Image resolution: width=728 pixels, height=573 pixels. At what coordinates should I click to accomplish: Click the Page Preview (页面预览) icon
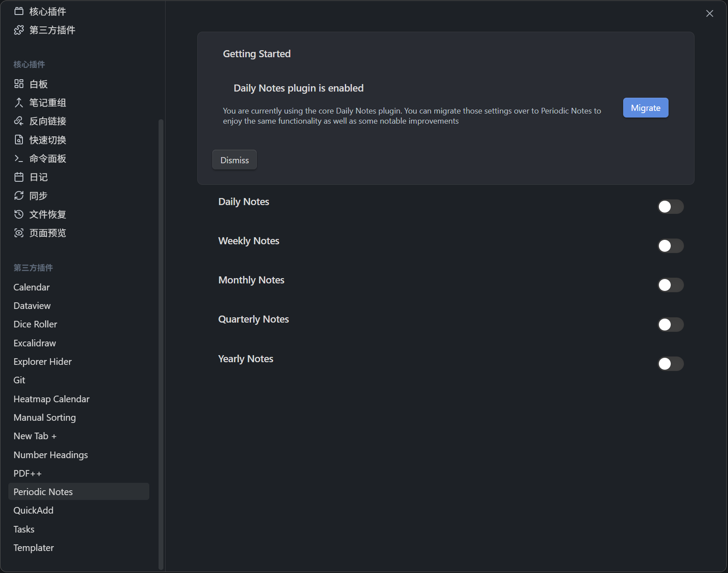19,233
